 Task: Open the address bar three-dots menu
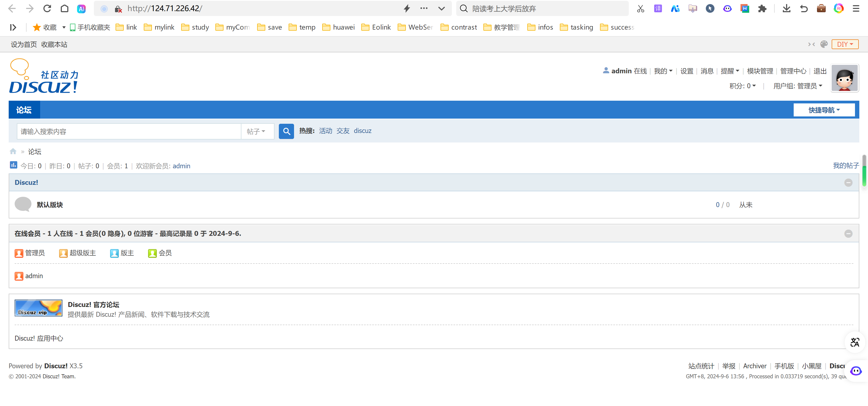pyautogui.click(x=424, y=8)
